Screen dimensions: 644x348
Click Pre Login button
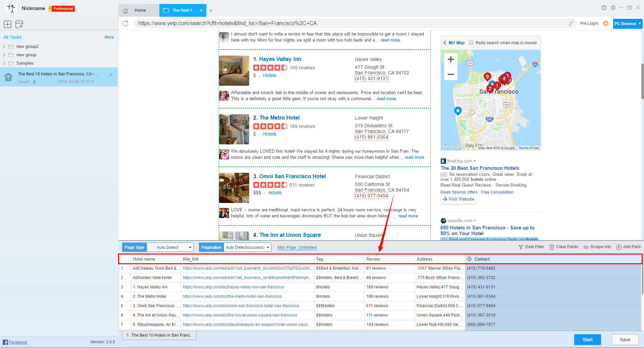[x=589, y=23]
